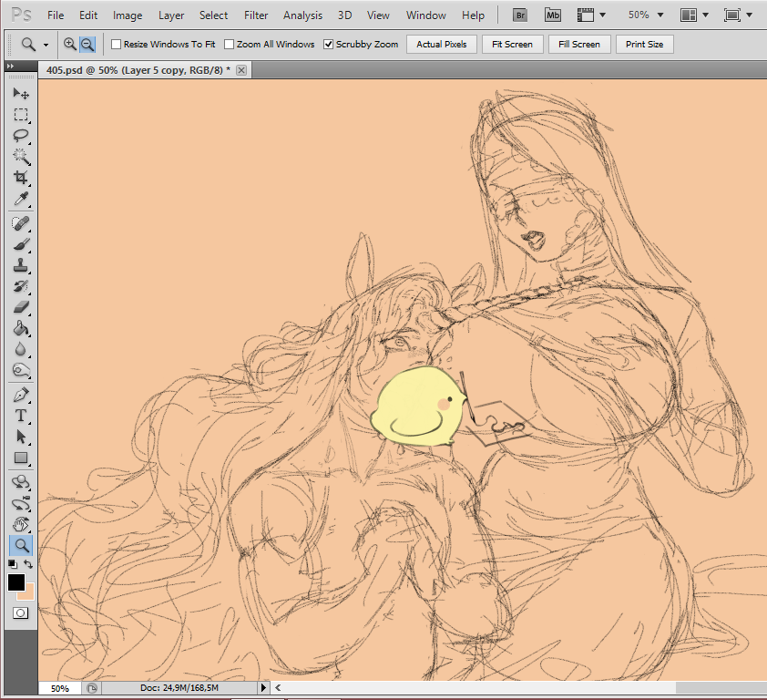This screenshot has height=700, width=767.
Task: Select the Move tool
Action: point(21,94)
